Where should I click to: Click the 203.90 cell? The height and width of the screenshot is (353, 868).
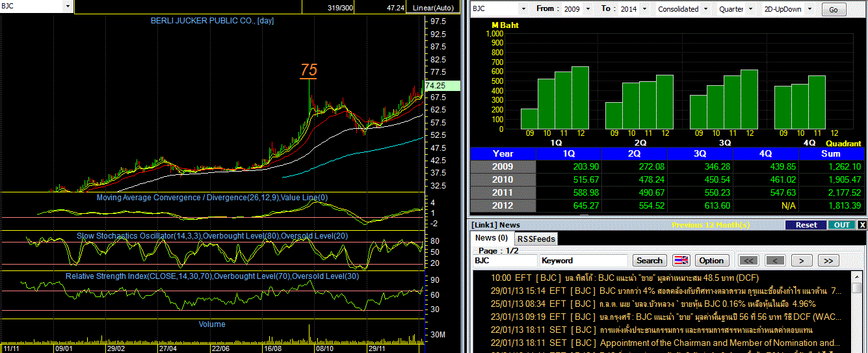coord(569,167)
